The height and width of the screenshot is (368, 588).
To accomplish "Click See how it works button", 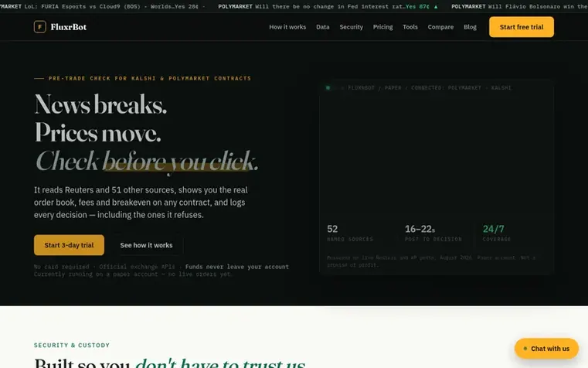I will tap(146, 245).
